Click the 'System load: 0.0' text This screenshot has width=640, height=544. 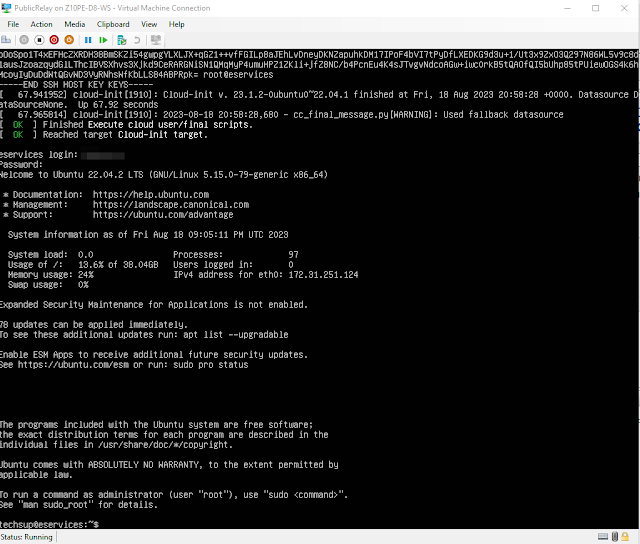tap(51, 255)
